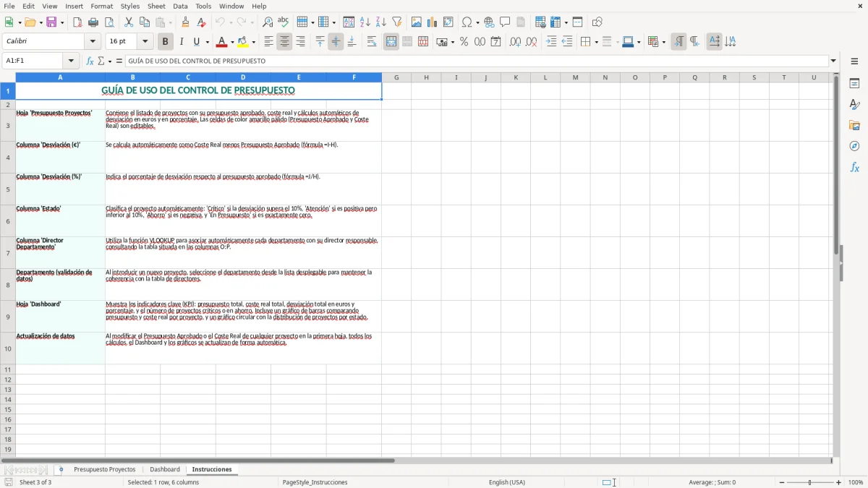Insert Hyperlink icon
Viewport: 868px width, 488px height.
click(x=489, y=22)
